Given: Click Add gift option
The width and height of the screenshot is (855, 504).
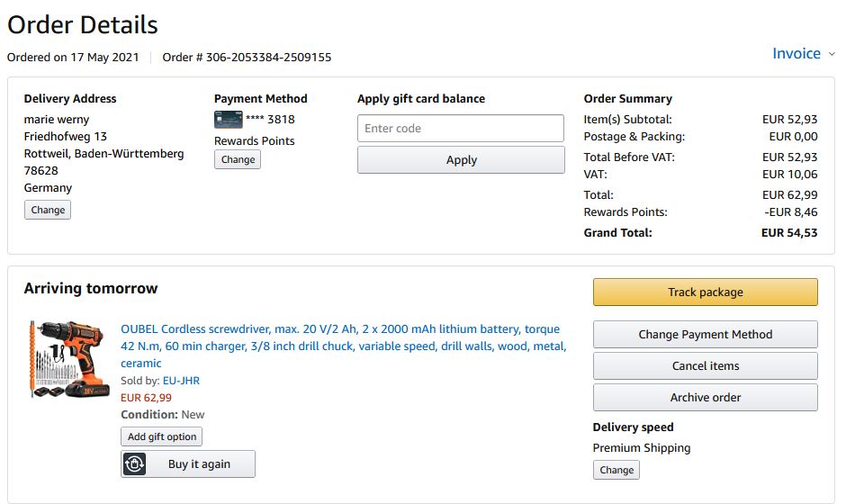Looking at the screenshot, I should click(x=162, y=436).
